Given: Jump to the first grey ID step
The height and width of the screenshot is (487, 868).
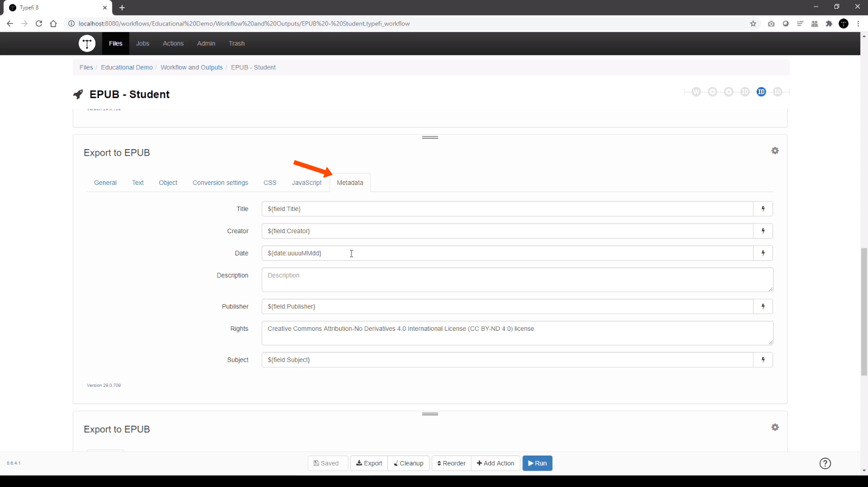Looking at the screenshot, I should 745,92.
